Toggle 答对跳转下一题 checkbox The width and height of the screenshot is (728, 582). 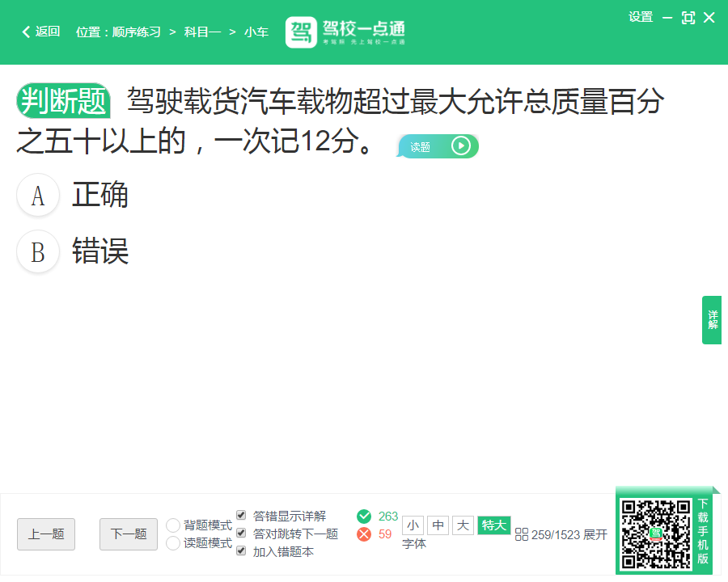241,533
